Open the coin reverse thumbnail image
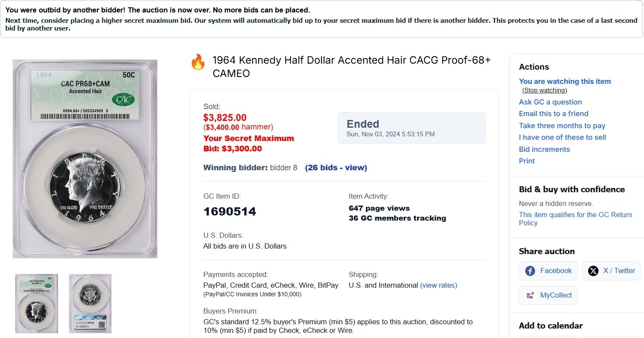Viewport: 644px width, 338px height. point(90,303)
